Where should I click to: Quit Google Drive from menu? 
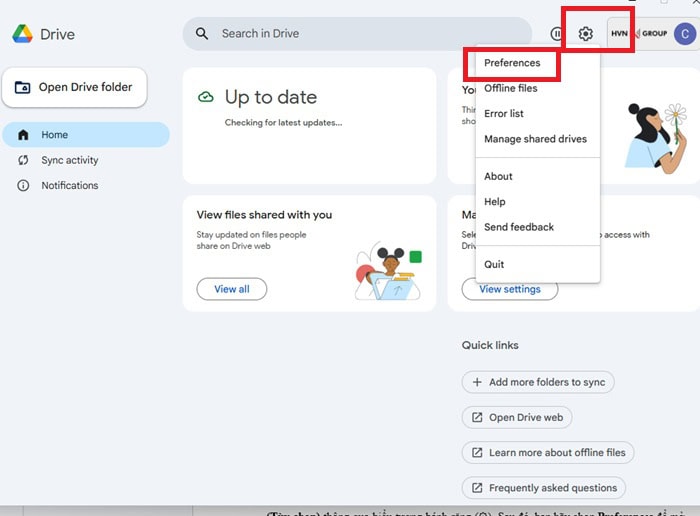(x=494, y=265)
